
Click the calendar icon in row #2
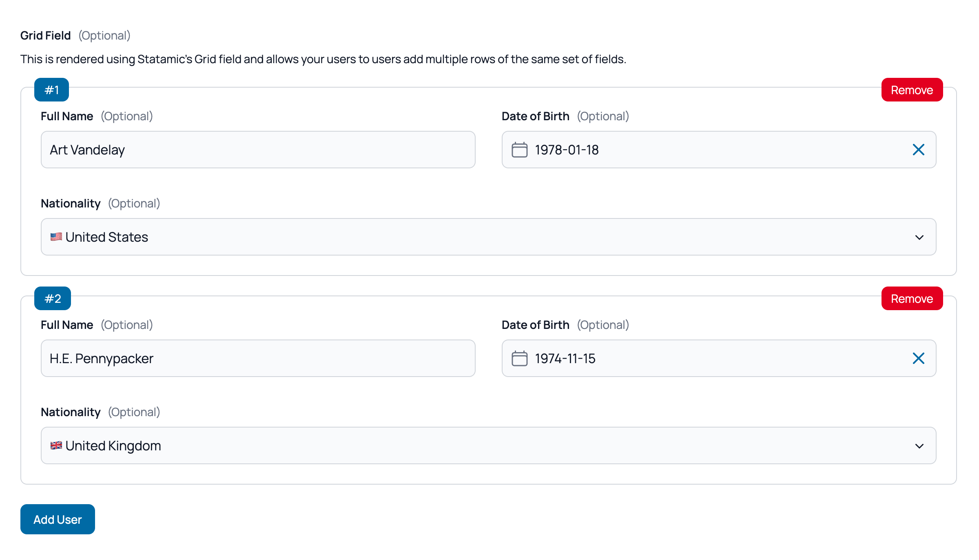point(519,358)
